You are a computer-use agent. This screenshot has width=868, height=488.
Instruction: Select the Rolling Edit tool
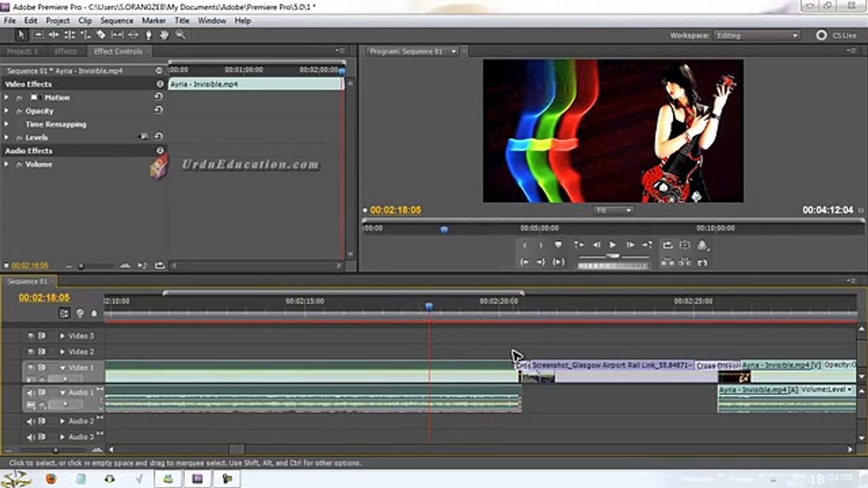(x=69, y=35)
